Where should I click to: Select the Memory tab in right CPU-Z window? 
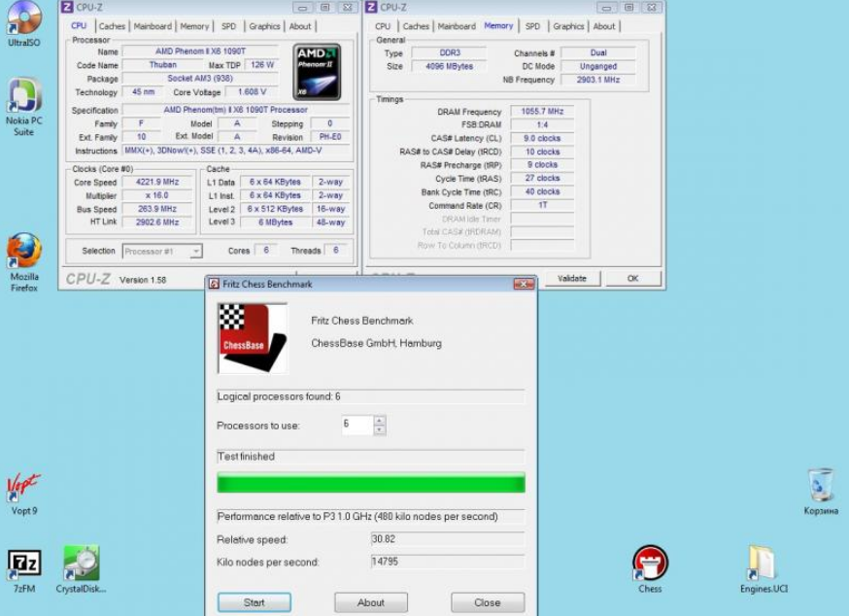[498, 25]
